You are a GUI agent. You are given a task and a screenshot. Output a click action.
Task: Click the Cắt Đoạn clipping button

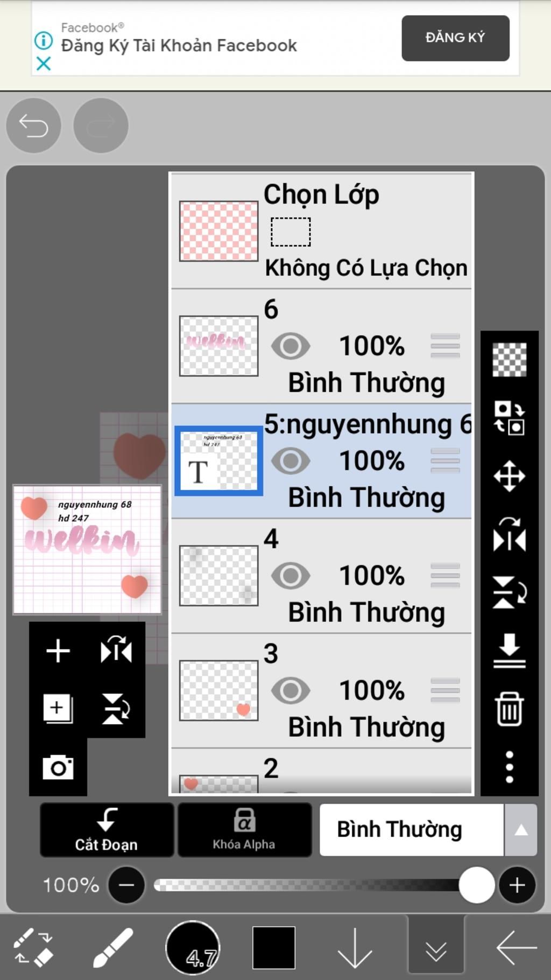tap(107, 830)
